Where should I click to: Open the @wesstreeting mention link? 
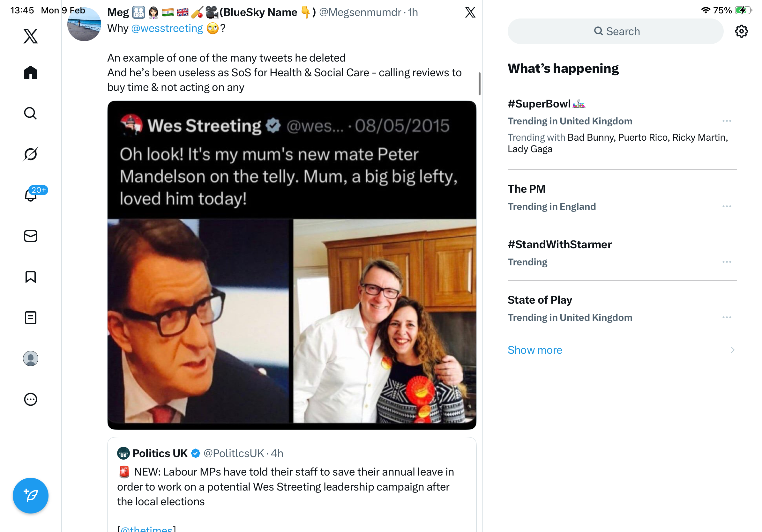click(x=167, y=28)
